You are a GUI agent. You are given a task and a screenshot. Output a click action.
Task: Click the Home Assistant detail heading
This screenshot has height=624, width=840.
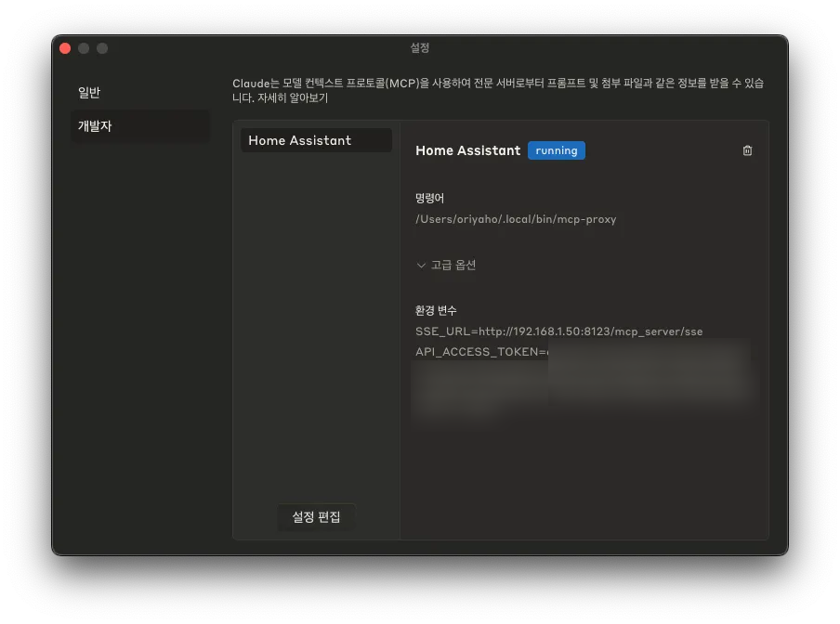(467, 150)
